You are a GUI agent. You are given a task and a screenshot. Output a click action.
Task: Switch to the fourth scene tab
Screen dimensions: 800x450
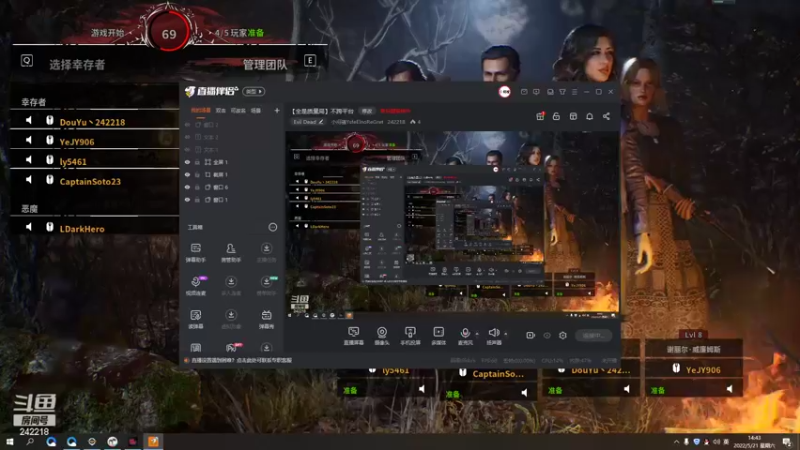point(256,110)
